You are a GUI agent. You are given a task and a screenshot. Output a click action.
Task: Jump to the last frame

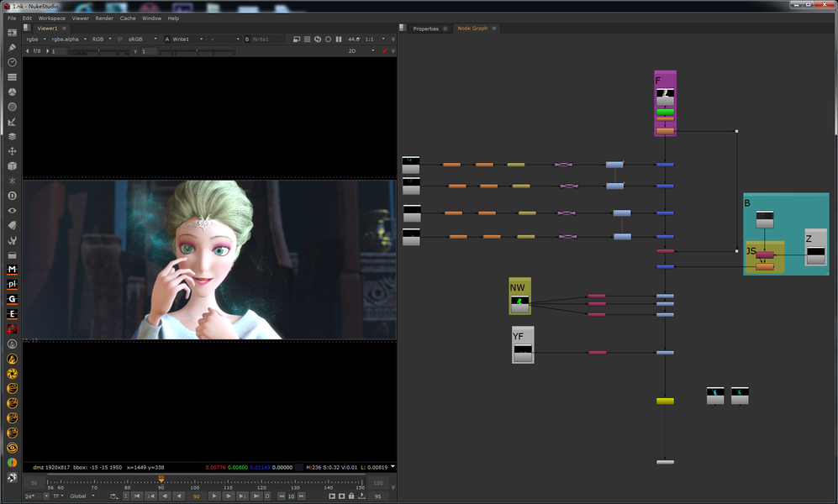[256, 496]
